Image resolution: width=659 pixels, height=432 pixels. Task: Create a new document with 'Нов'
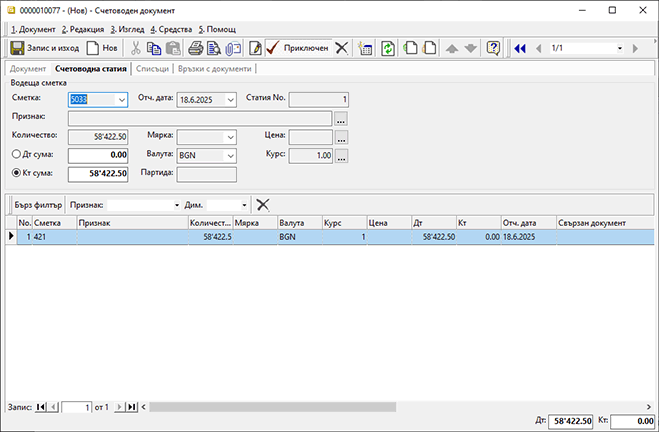(102, 48)
